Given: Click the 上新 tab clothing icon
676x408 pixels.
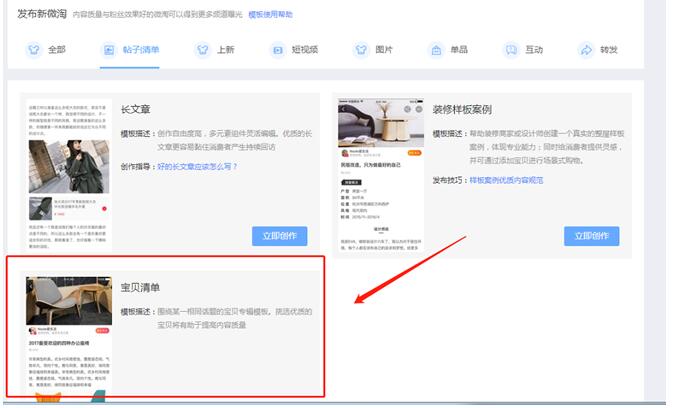Looking at the screenshot, I should click(x=201, y=50).
